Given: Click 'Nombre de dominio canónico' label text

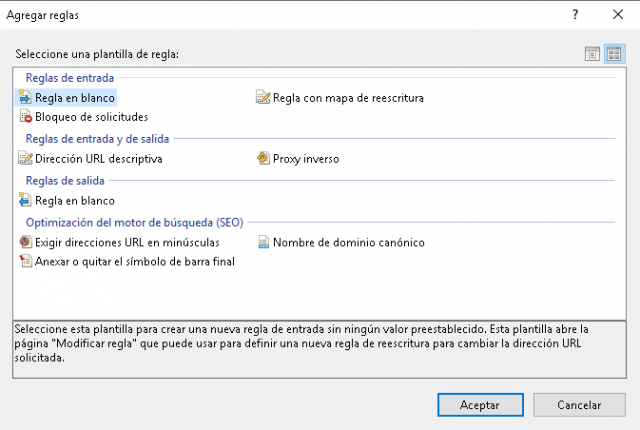Looking at the screenshot, I should pyautogui.click(x=349, y=242).
